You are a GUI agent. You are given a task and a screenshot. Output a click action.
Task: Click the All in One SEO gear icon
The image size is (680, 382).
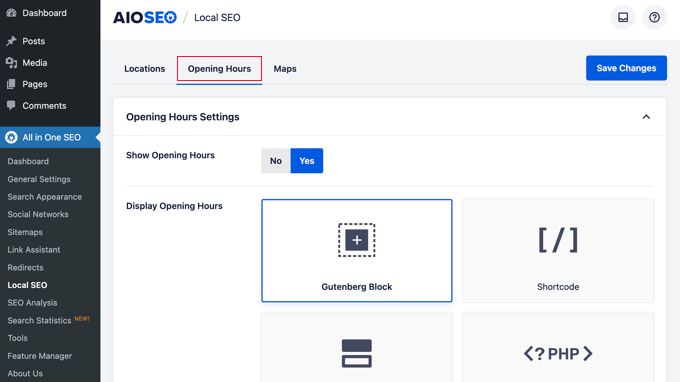pos(11,137)
